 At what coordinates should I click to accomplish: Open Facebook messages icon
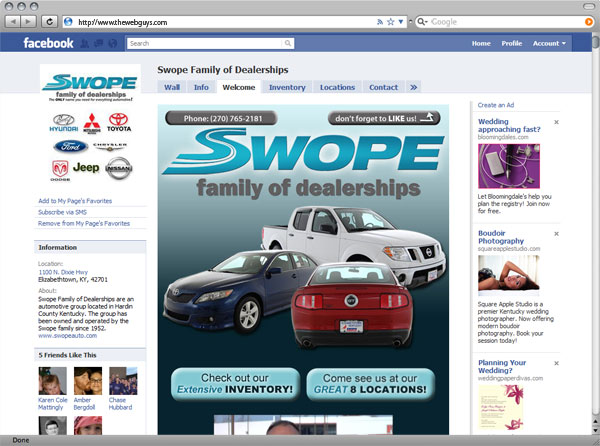(x=99, y=43)
